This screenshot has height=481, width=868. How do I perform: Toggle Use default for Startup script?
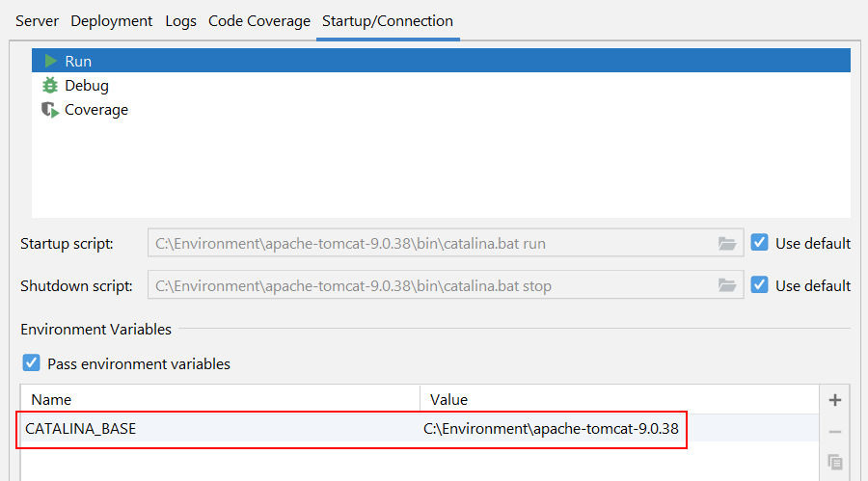pos(760,243)
